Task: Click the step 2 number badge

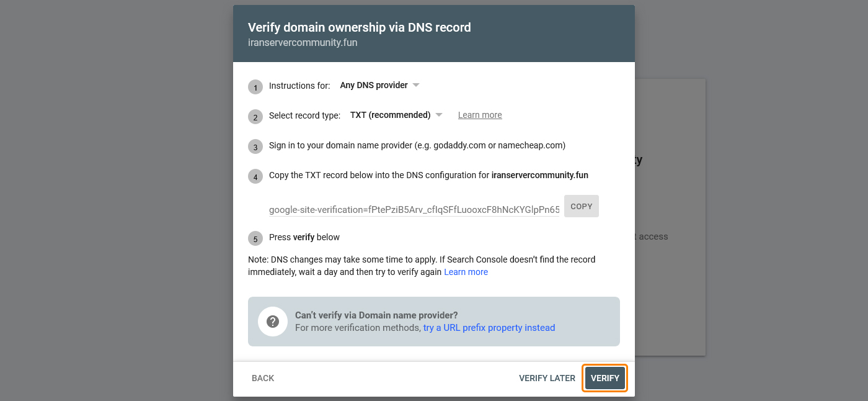Action: [x=255, y=117]
